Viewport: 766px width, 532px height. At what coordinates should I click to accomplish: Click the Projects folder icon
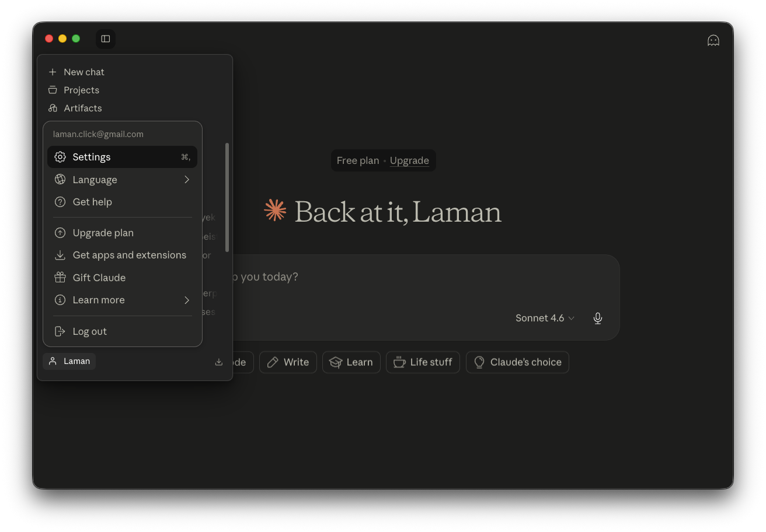coord(53,90)
